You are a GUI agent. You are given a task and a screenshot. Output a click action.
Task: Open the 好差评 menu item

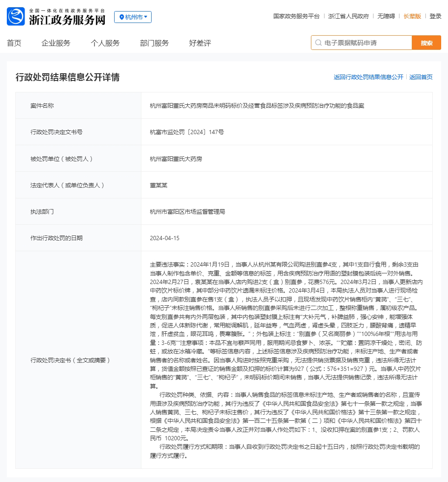click(200, 43)
